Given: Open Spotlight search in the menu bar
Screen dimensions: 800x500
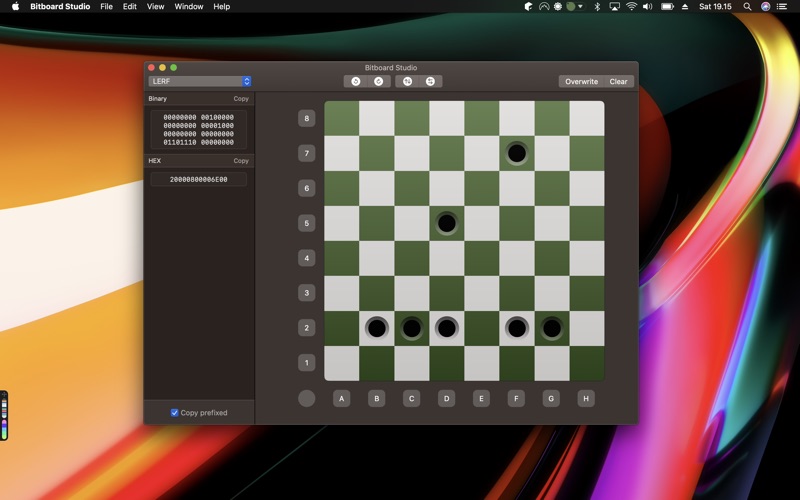Looking at the screenshot, I should [x=747, y=7].
